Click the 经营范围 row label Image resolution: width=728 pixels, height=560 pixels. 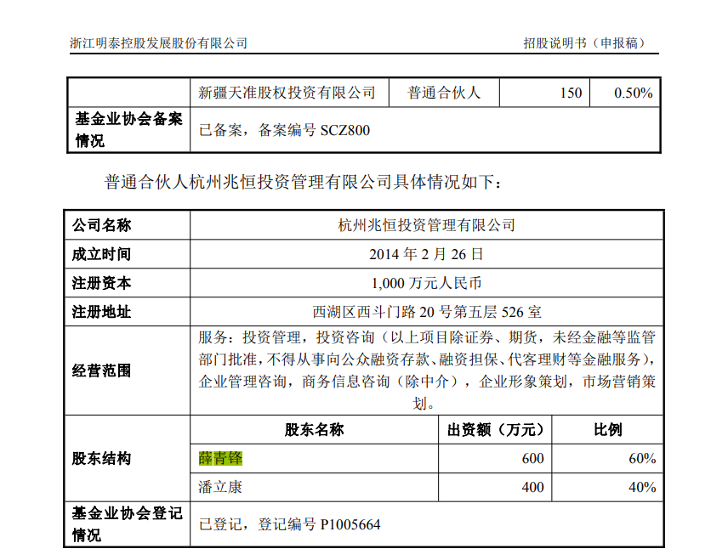pyautogui.click(x=101, y=371)
